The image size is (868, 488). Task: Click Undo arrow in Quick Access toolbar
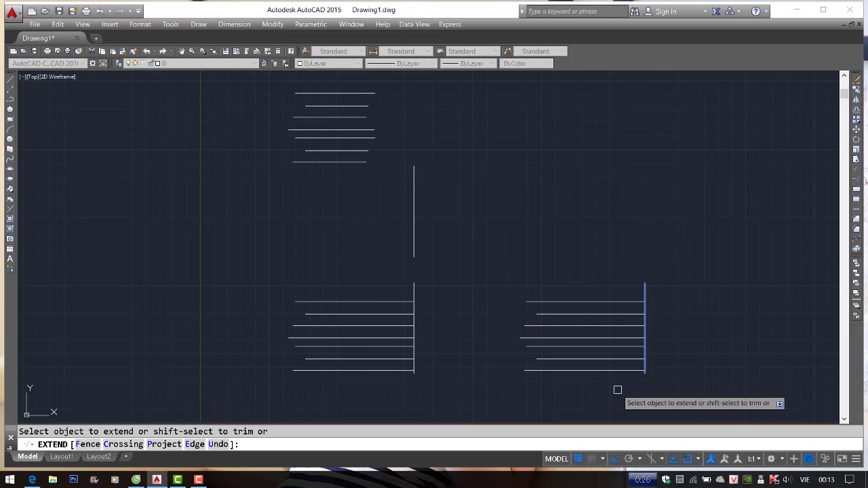100,11
